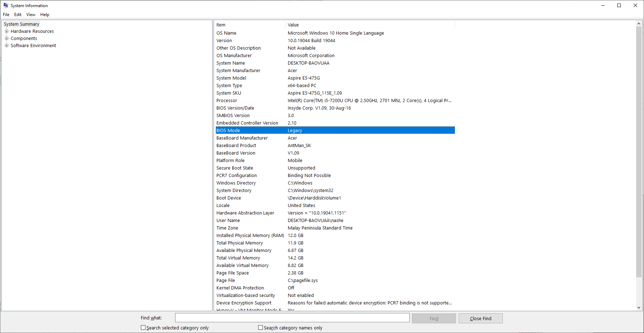644x333 pixels.
Task: Maximize the System Information window
Action: (619, 5)
